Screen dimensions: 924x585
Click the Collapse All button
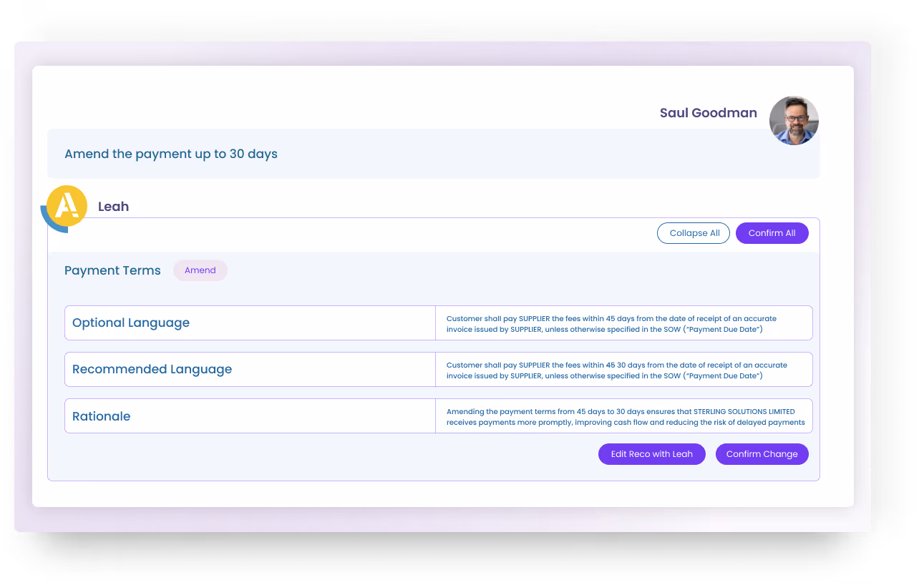tap(694, 233)
